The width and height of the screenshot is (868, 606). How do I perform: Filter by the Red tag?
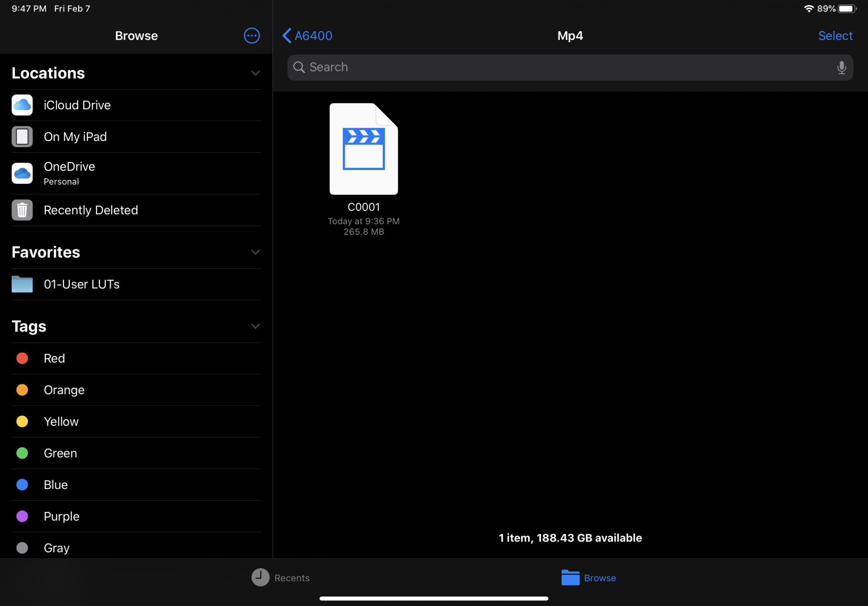(54, 358)
